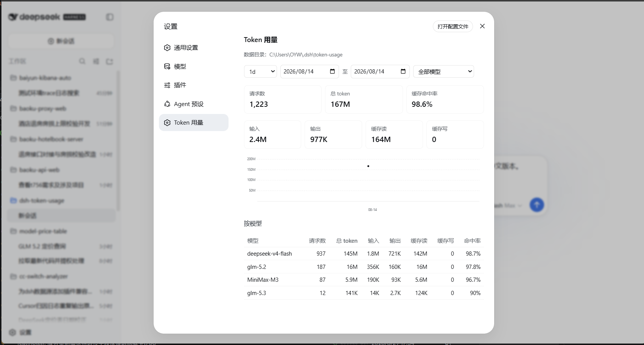Open the 通用设置 settings section
Viewport: 644px width, 345px height.
point(193,48)
